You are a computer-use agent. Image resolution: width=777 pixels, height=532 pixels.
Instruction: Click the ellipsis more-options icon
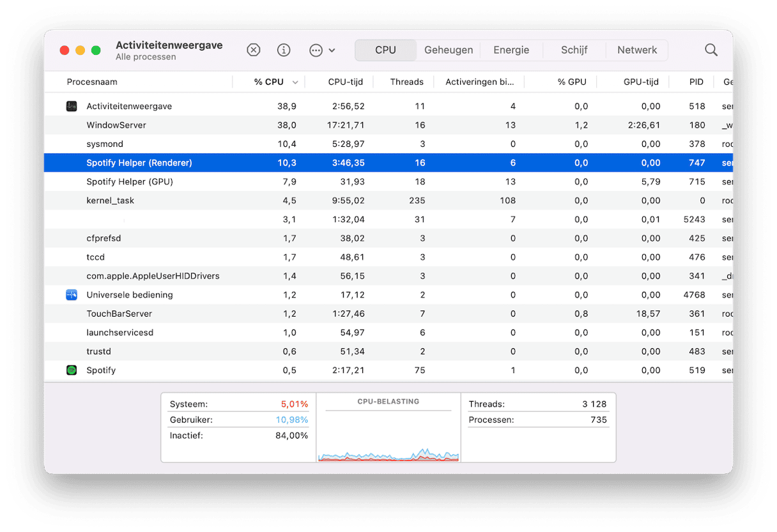point(316,50)
